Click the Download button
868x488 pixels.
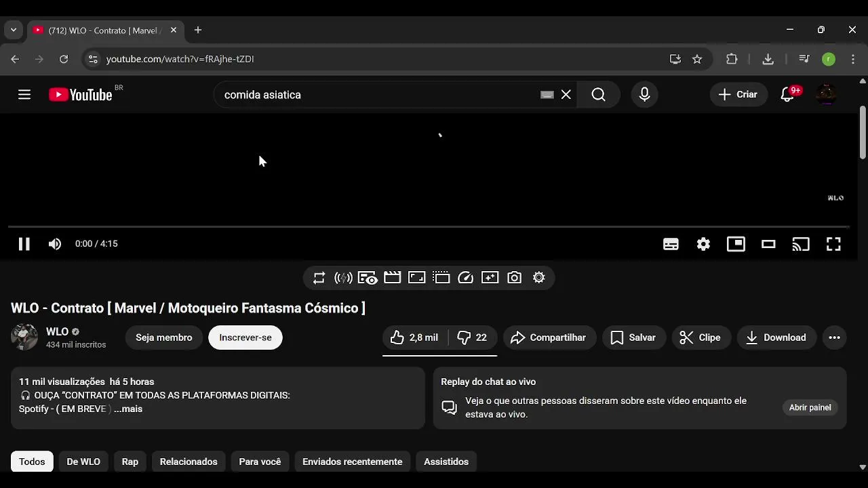click(x=776, y=338)
